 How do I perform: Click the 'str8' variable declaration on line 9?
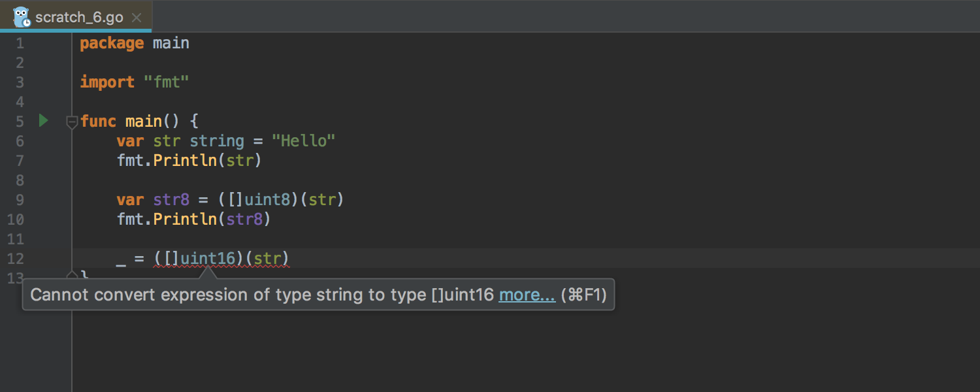click(x=171, y=200)
